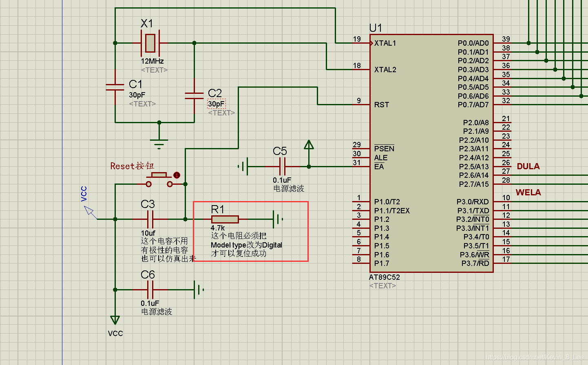The height and width of the screenshot is (365, 588).
Task: Click the 10uf value of C3
Action: (148, 233)
